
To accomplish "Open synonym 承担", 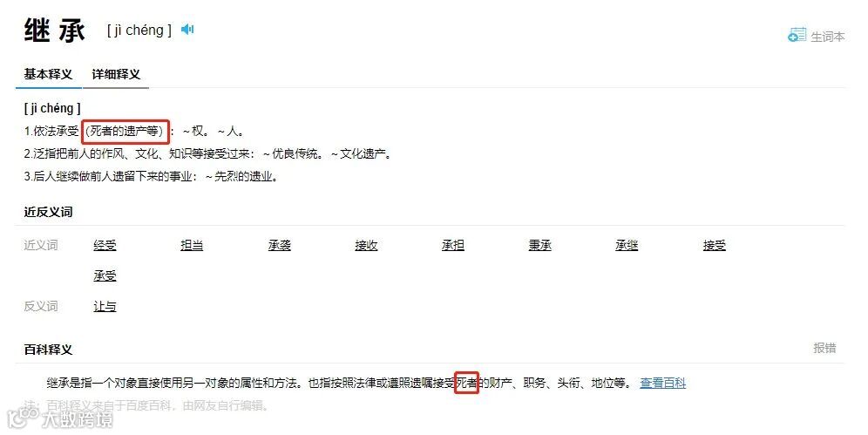I will [x=453, y=245].
